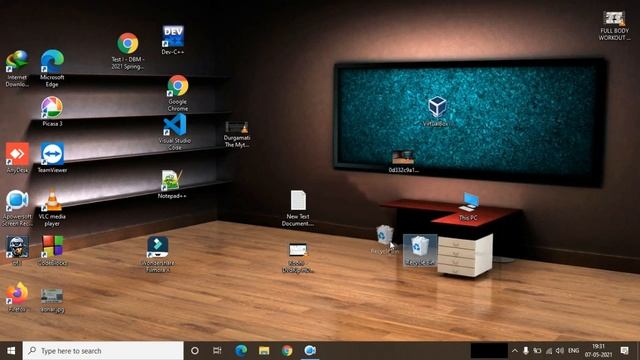Click the Visual Studio Code shortcut
Image resolution: width=640 pixels, height=360 pixels.
pos(175,131)
